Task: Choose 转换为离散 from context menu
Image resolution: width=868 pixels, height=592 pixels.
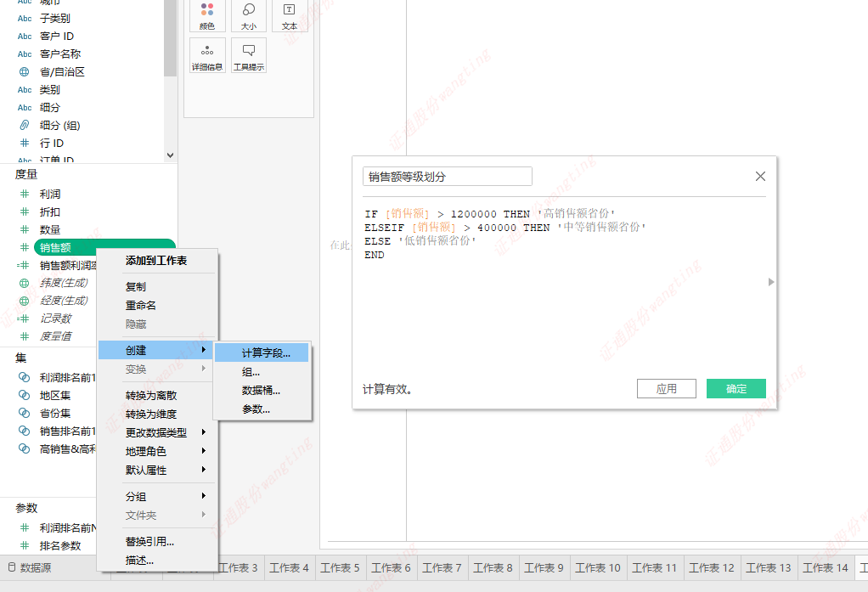Action: [156, 396]
